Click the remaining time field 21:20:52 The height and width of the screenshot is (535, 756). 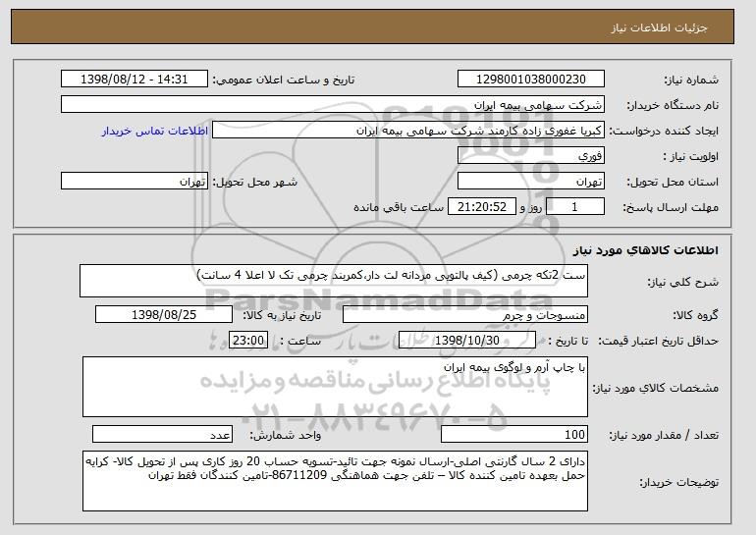482,207
